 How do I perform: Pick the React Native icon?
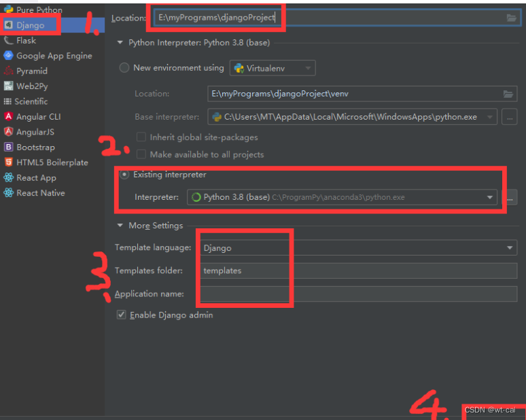click(x=8, y=193)
